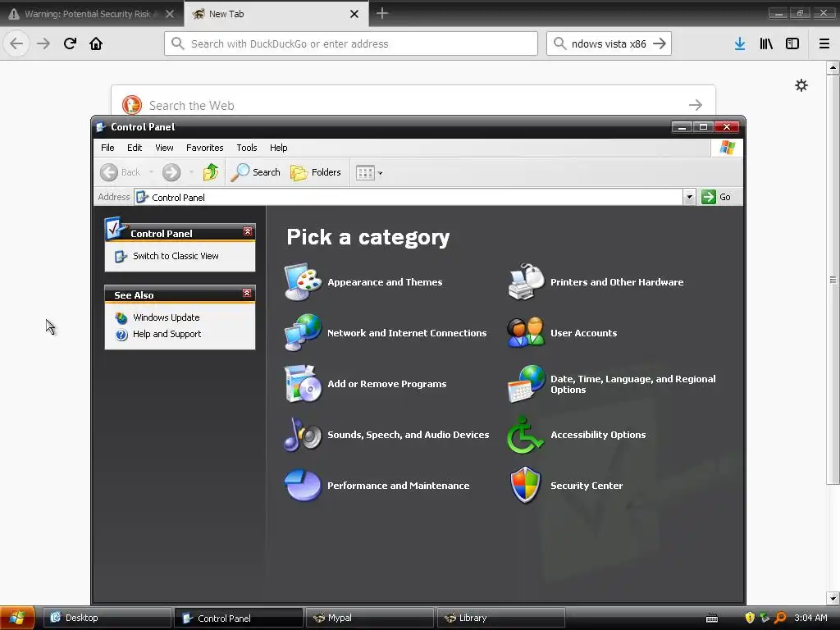Close the New Tab tab
Screen dimensions: 840x630
pyautogui.click(x=354, y=14)
